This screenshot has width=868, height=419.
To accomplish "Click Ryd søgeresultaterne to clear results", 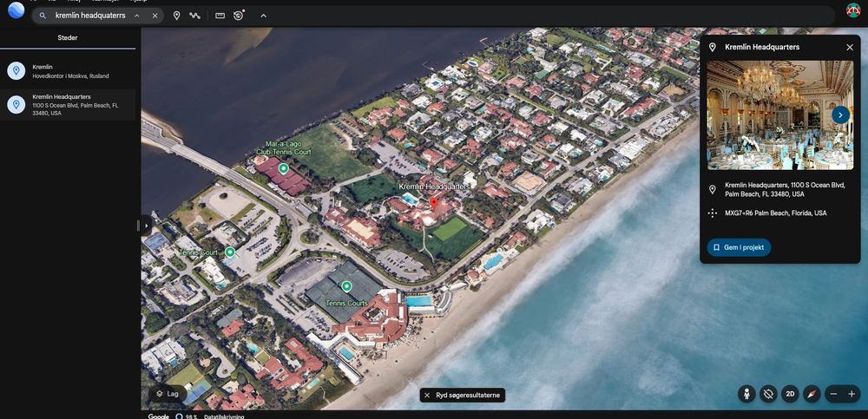I will point(463,396).
